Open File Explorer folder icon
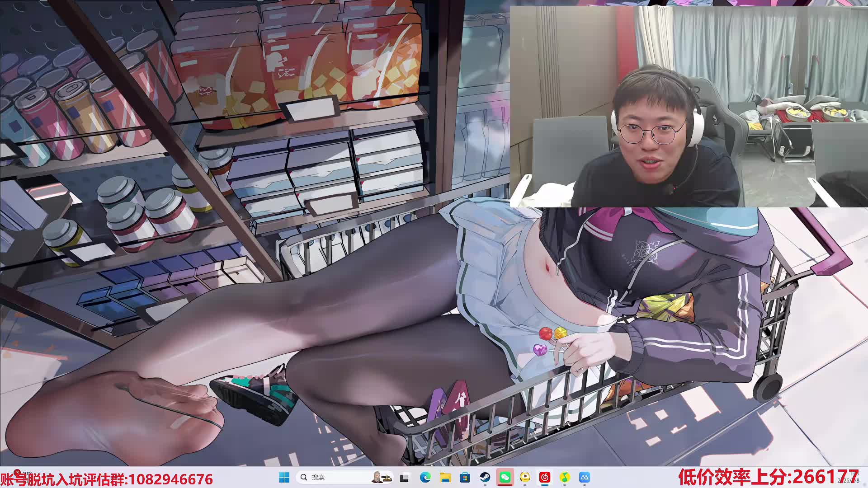Viewport: 868px width, 488px height. [x=445, y=477]
